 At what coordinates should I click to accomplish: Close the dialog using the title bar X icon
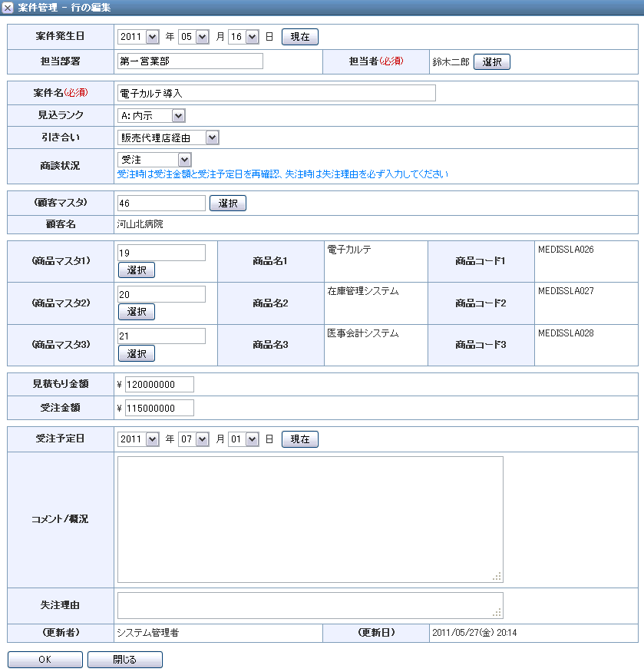(x=8, y=7)
